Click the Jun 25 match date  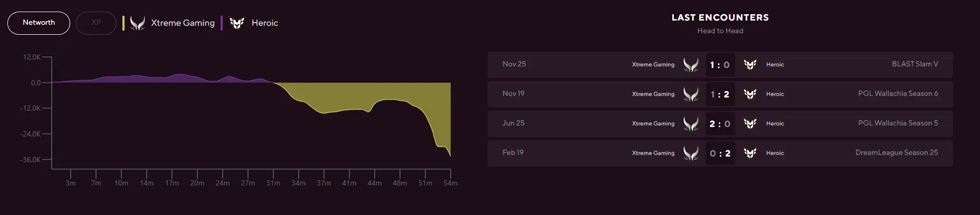pyautogui.click(x=513, y=123)
